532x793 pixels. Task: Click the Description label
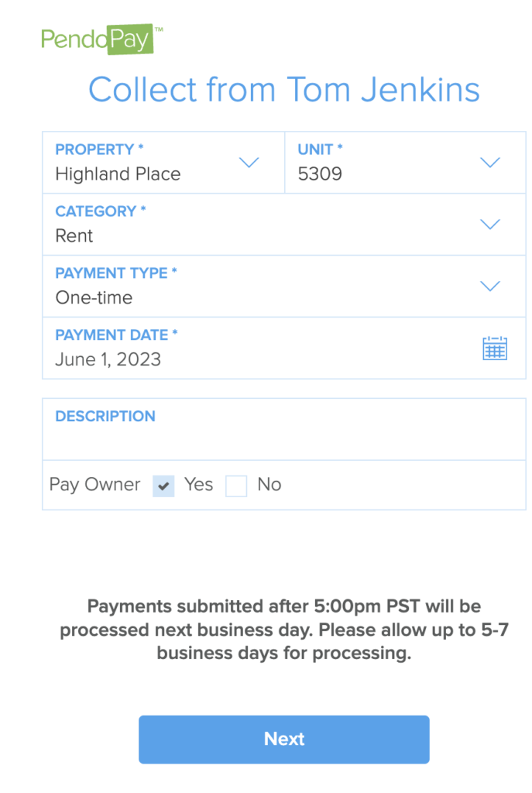[x=105, y=416]
